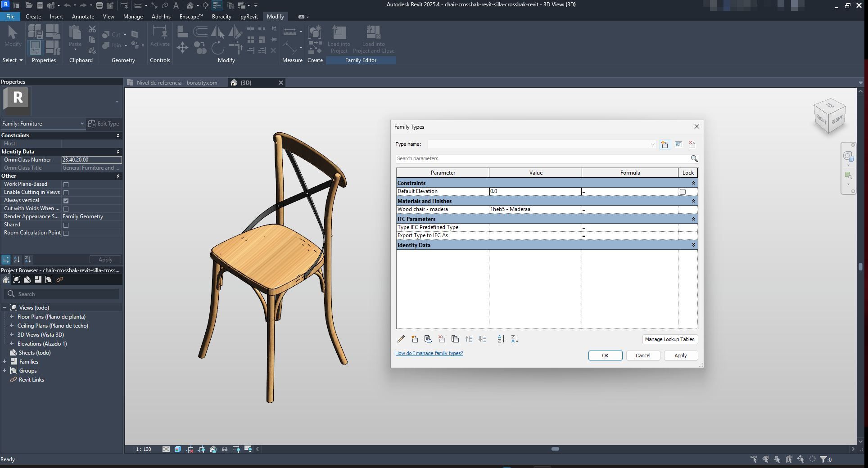Click OK in Family Types dialog
Image resolution: width=868 pixels, height=468 pixels.
point(605,355)
